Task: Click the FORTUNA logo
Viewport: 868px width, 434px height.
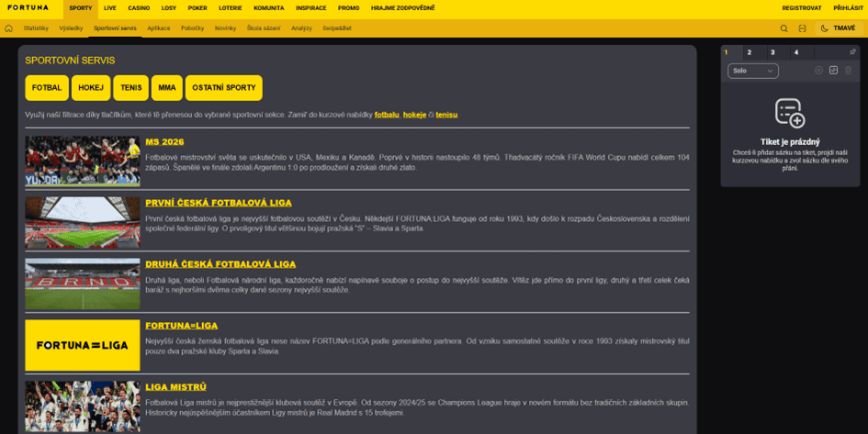Action: click(x=28, y=7)
